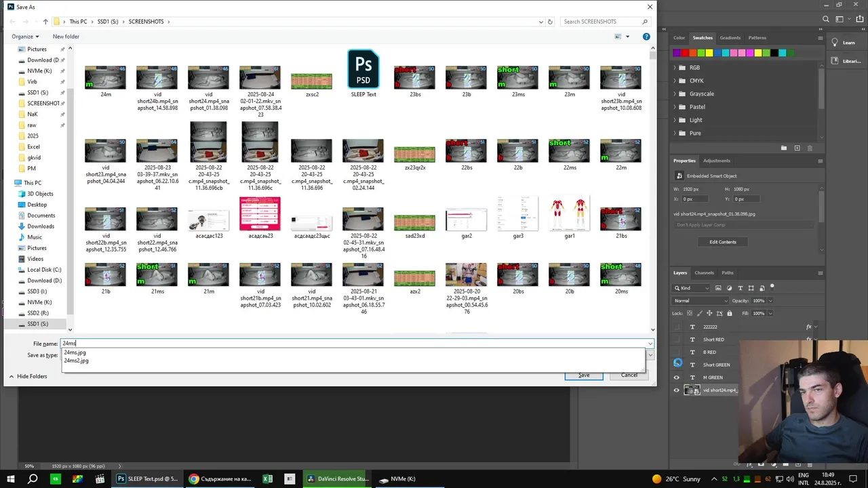Select the red recent swatch
868x488 pixels.
pyautogui.click(x=685, y=53)
